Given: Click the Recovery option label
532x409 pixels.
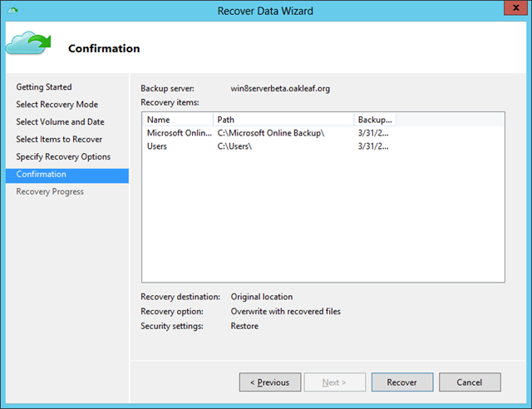Looking at the screenshot, I should point(172,311).
